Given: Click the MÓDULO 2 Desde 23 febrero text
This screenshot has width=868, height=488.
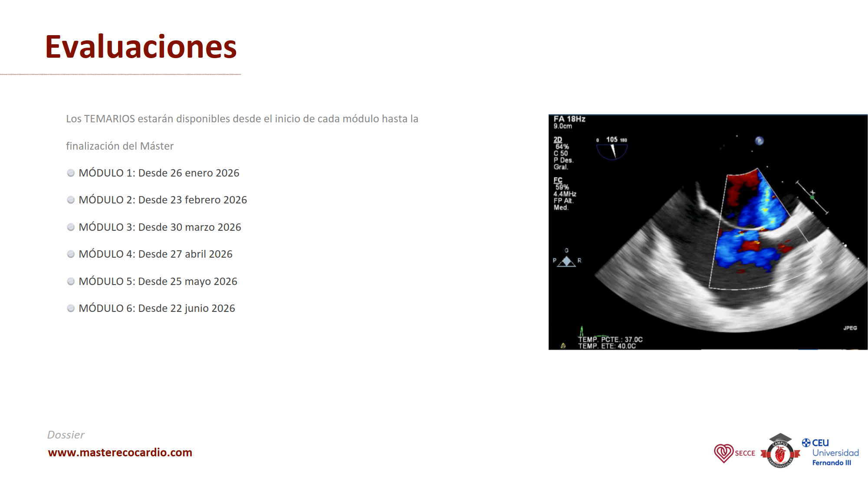Looking at the screenshot, I should pos(163,200).
